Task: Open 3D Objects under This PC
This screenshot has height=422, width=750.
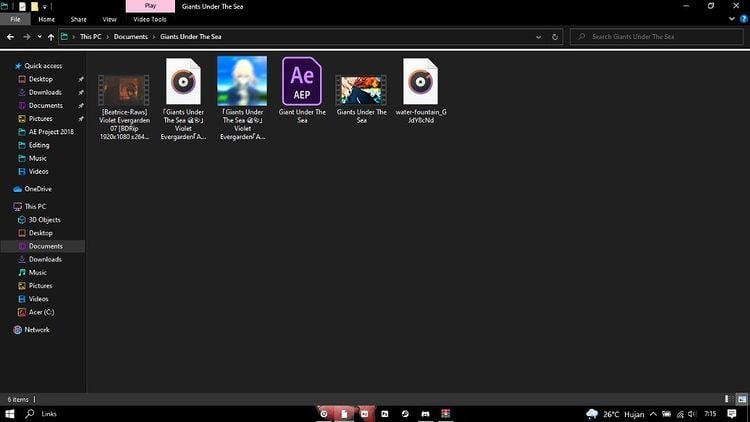Action: point(44,220)
